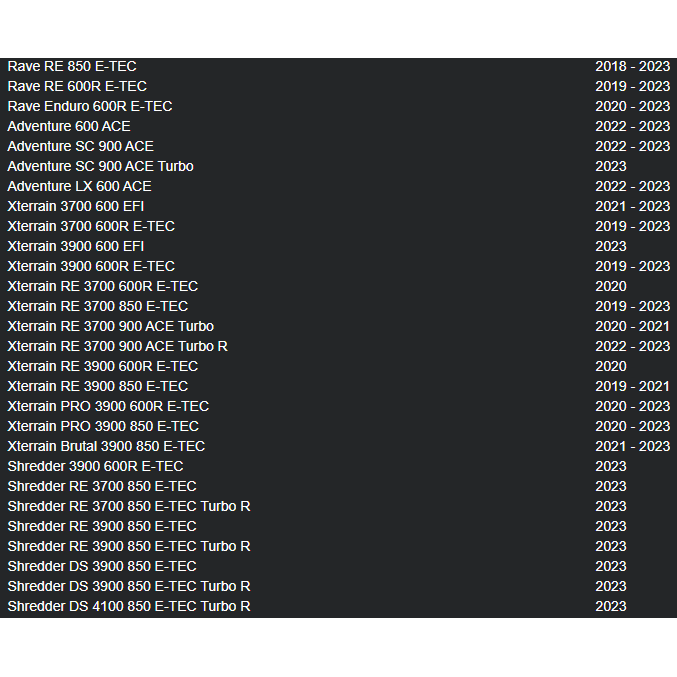Select Shredder 3900 600R E-TEC row
The height and width of the screenshot is (677, 677).
coord(338,466)
